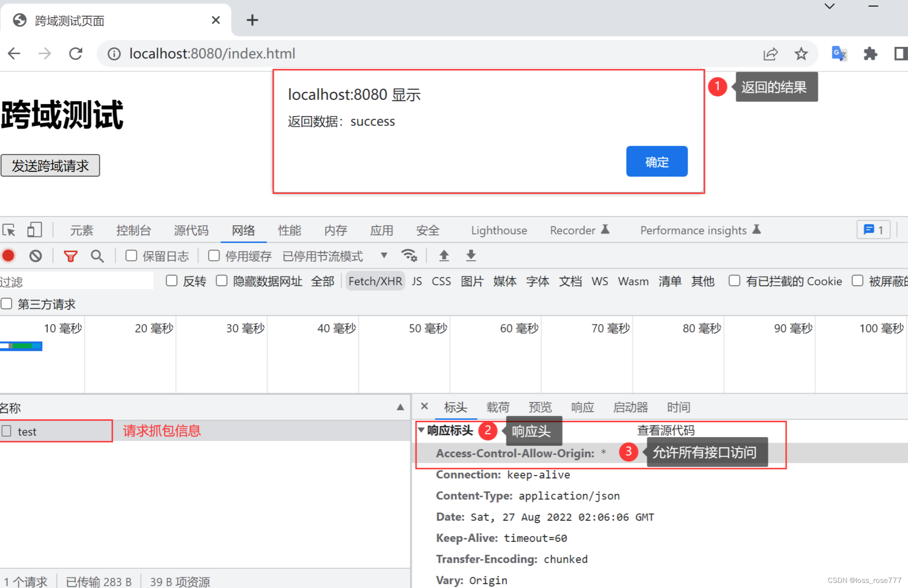908x588 pixels.
Task: Filter requests by 图片
Action: point(472,281)
